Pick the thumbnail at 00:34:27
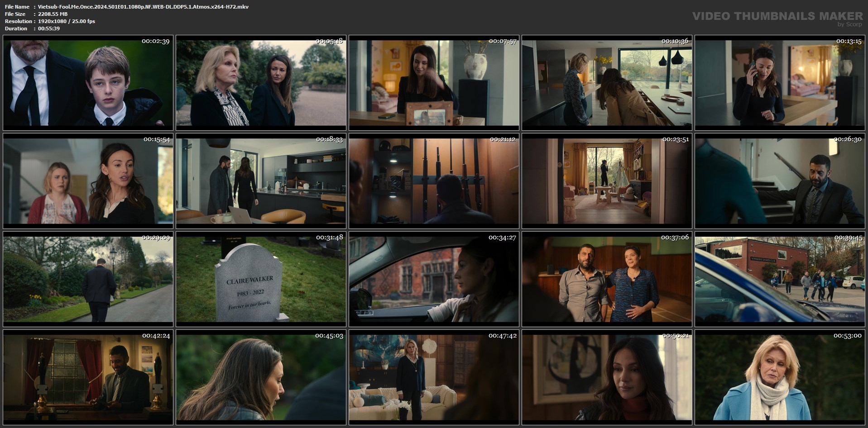The width and height of the screenshot is (868, 428). 434,279
